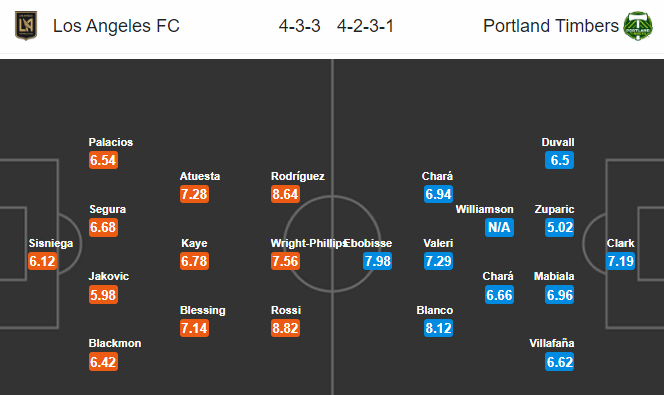Select the 4-2-3-1 formation label
The width and height of the screenshot is (664, 395).
[365, 26]
